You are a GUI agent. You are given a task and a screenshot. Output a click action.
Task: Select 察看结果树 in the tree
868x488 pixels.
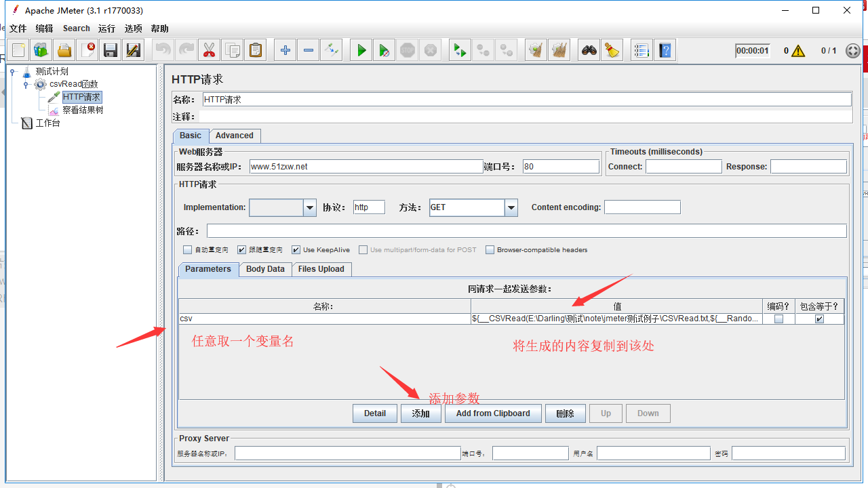pyautogui.click(x=83, y=110)
